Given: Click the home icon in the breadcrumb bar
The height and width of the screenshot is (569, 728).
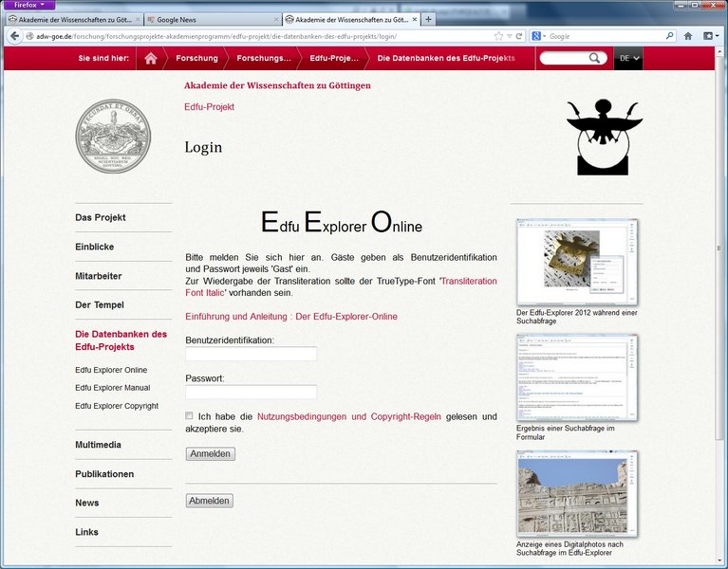Looking at the screenshot, I should (150, 59).
